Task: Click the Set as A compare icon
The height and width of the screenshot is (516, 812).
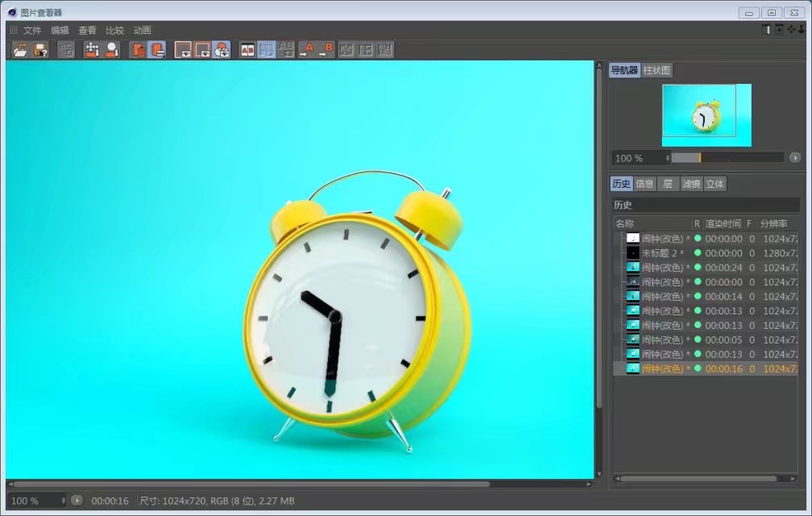Action: (307, 50)
